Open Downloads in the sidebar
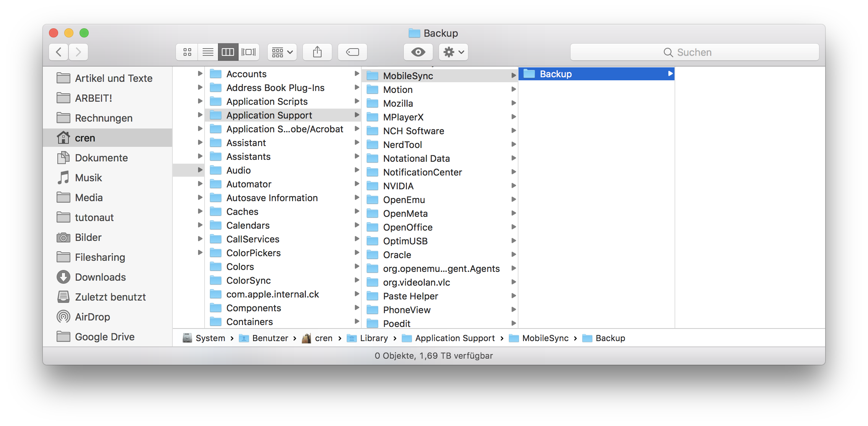868x426 pixels. pos(100,277)
